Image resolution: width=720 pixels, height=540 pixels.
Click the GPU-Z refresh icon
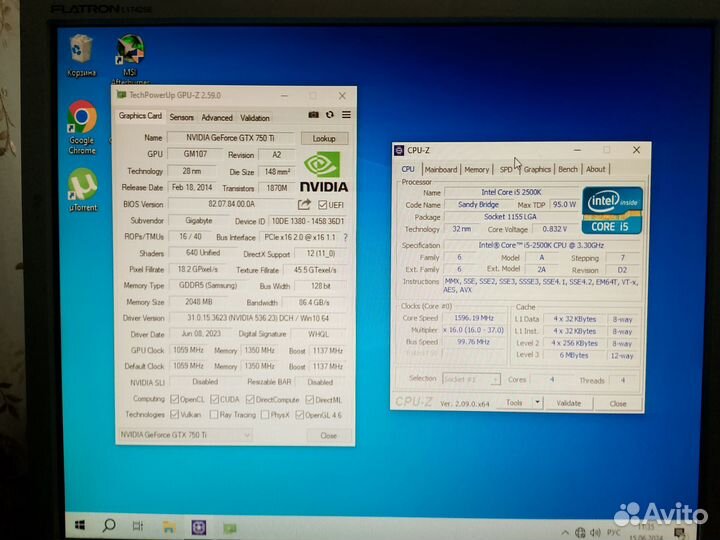click(330, 115)
